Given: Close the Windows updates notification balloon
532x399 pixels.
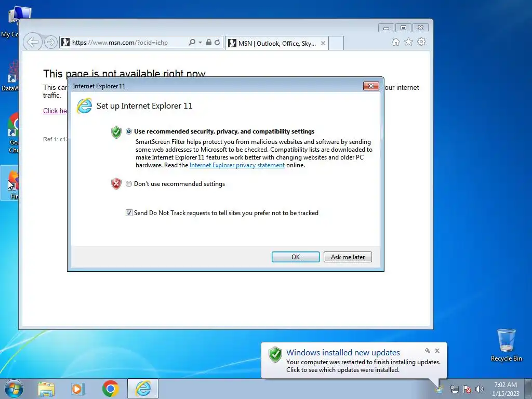Looking at the screenshot, I should (437, 351).
